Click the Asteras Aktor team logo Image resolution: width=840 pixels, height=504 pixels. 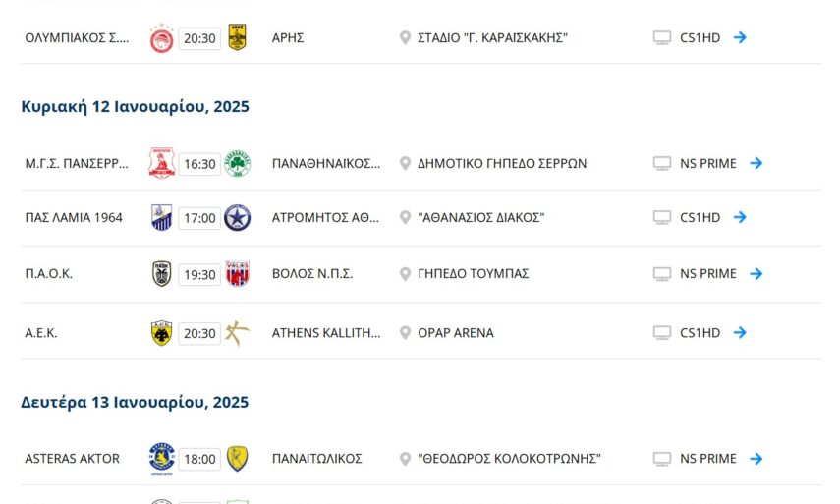(161, 459)
